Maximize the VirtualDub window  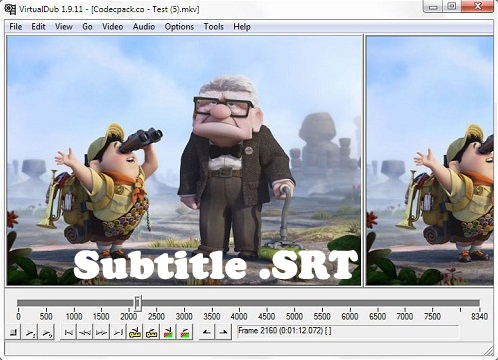click(452, 7)
